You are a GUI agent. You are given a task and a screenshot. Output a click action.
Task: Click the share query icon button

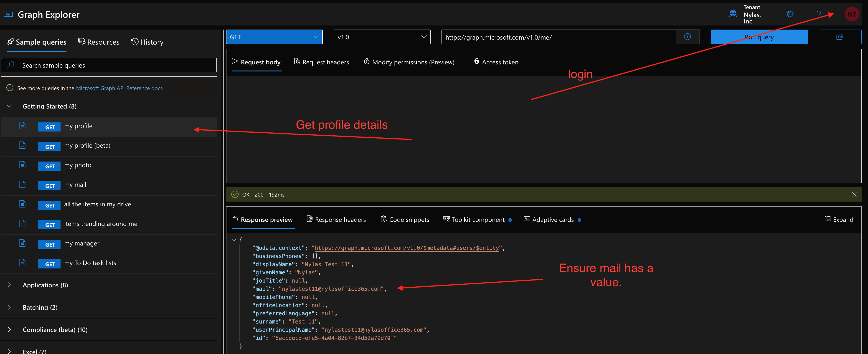point(839,37)
